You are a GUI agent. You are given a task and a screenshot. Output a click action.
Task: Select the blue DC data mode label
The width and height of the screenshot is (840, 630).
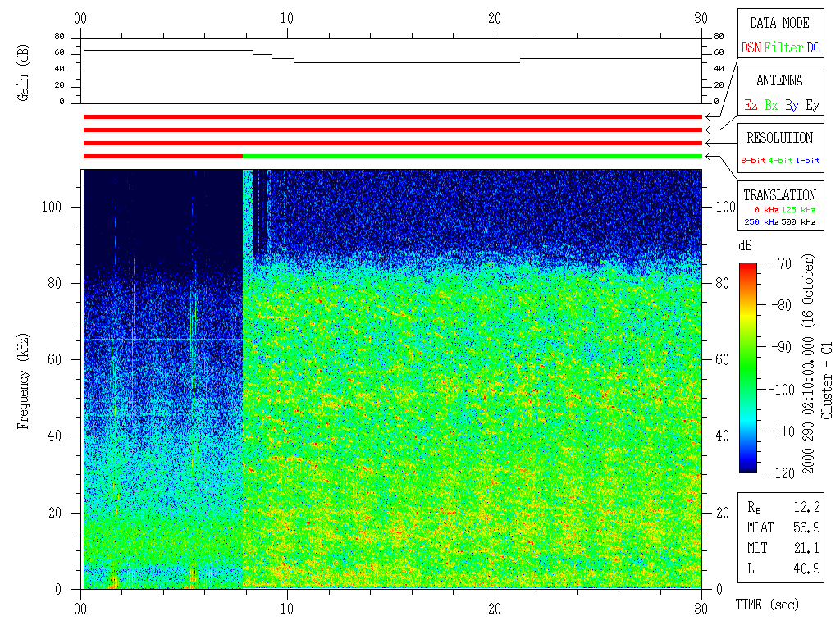click(813, 48)
